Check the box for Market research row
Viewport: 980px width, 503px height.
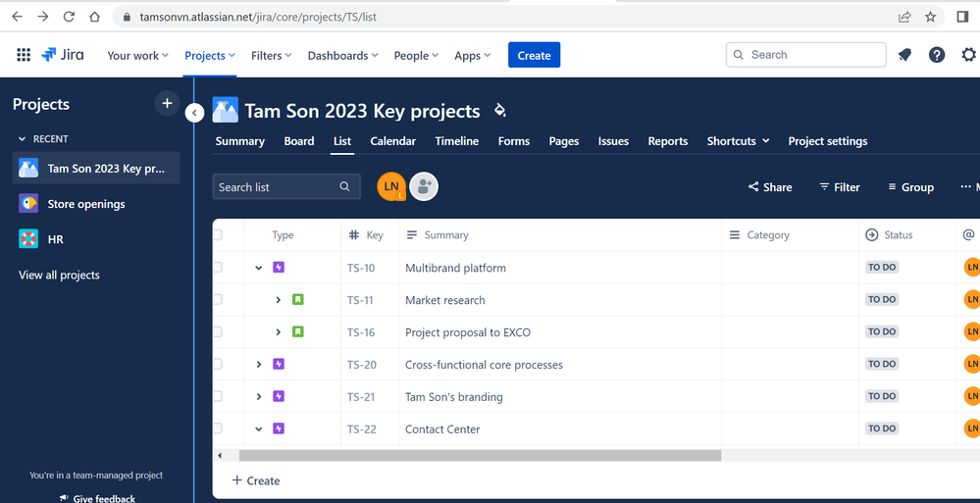click(218, 300)
